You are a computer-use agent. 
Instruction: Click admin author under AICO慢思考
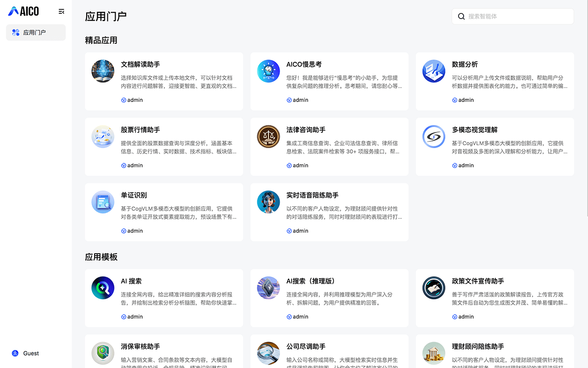pos(297,100)
